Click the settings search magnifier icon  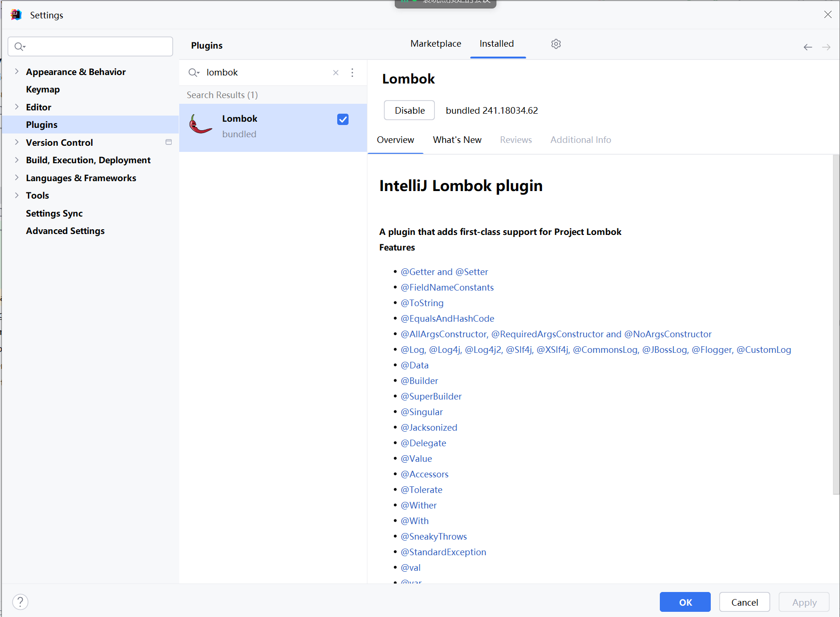(19, 46)
